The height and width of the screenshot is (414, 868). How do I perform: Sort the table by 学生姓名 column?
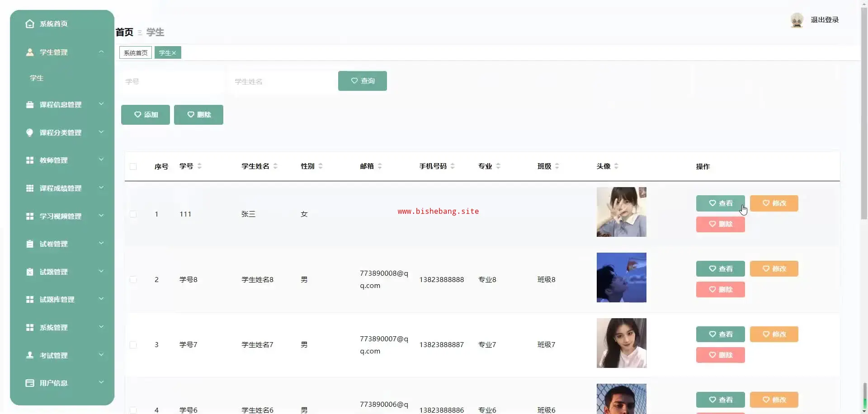pos(275,166)
